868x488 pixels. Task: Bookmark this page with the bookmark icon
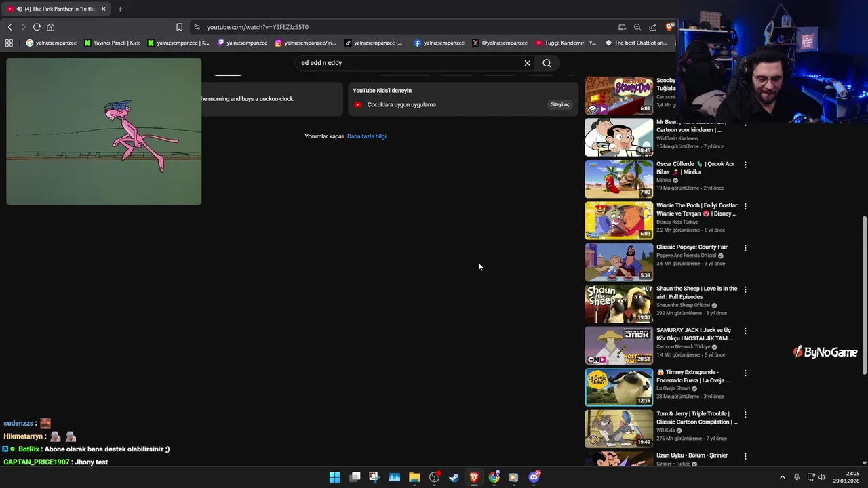tap(179, 27)
